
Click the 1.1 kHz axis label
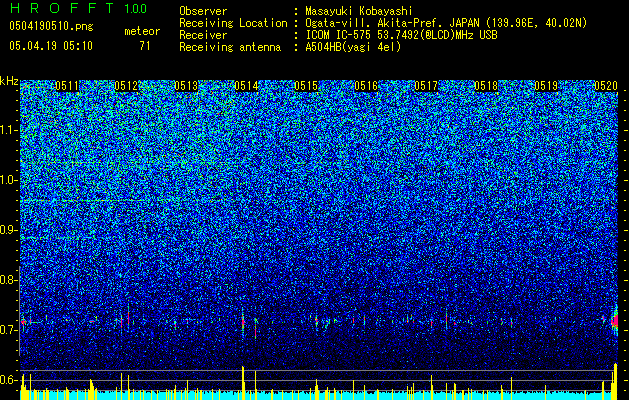click(8, 130)
